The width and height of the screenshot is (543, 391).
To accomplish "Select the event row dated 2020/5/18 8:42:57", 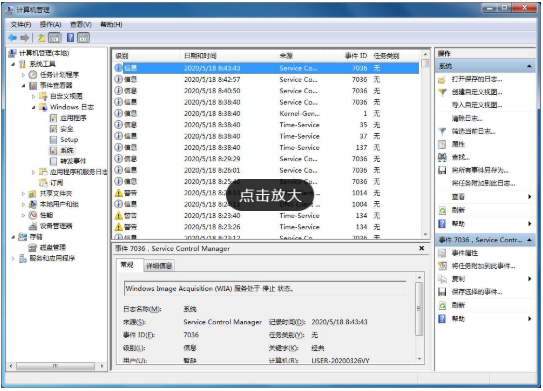I will 266,80.
